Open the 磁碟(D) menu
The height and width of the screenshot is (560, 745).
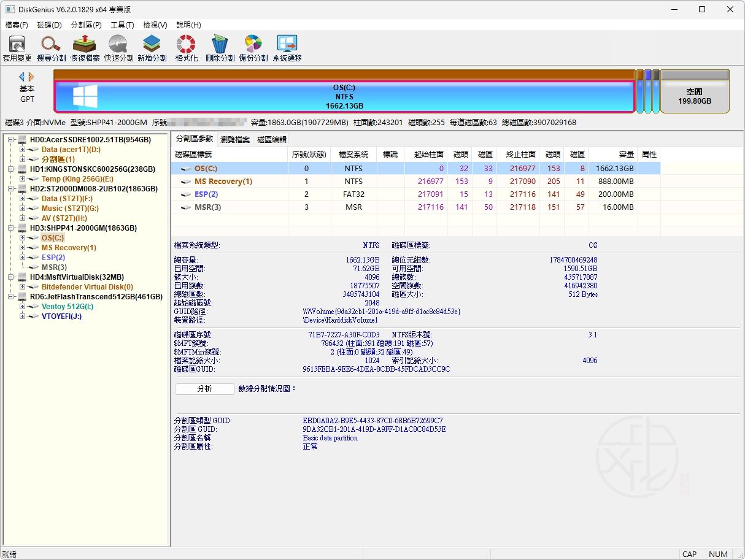pos(50,25)
